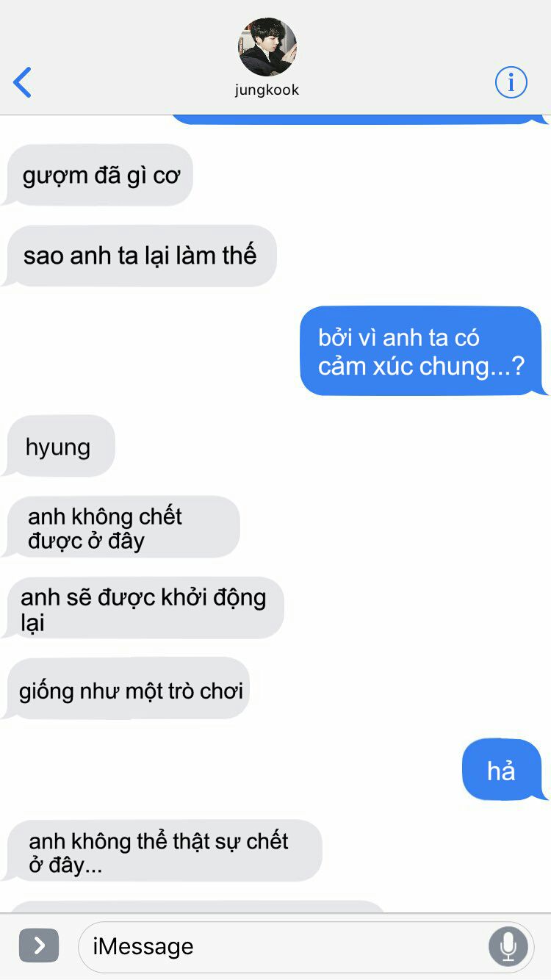The image size is (551, 980).
Task: Select the "anh không thể thật sự chết" message
Action: pos(162,851)
